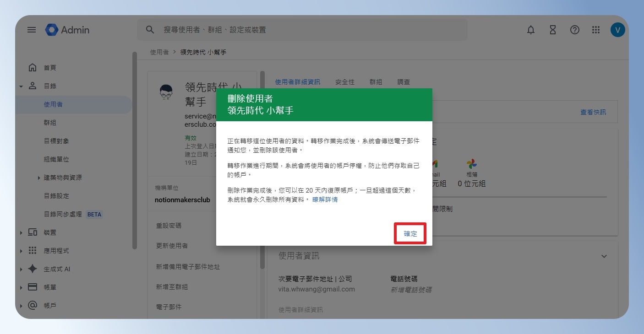
Task: Click the apps grid icon beside 應用程式
Action: tap(33, 251)
